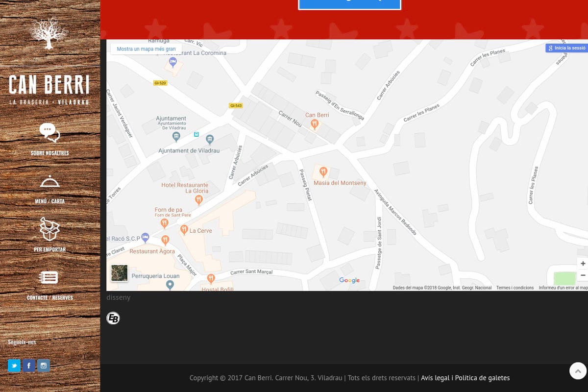Open map 'Termes i condicions' link
Image resolution: width=588 pixels, height=392 pixels.
click(x=515, y=288)
